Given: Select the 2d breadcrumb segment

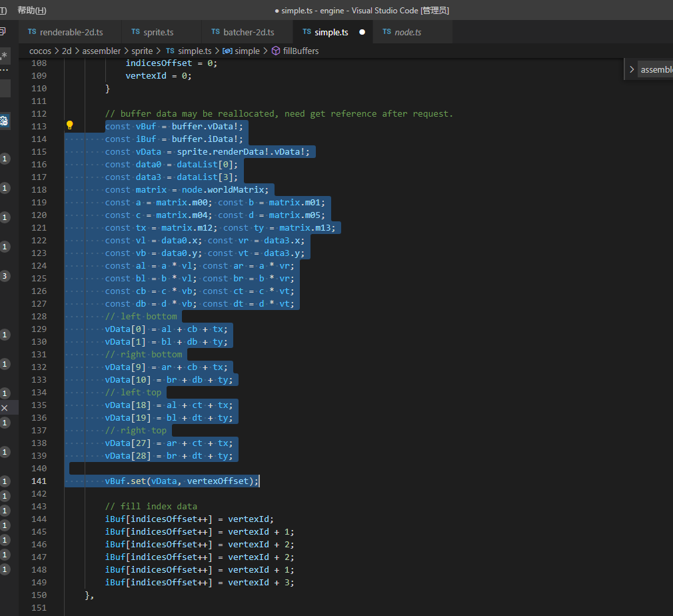Looking at the screenshot, I should [67, 51].
